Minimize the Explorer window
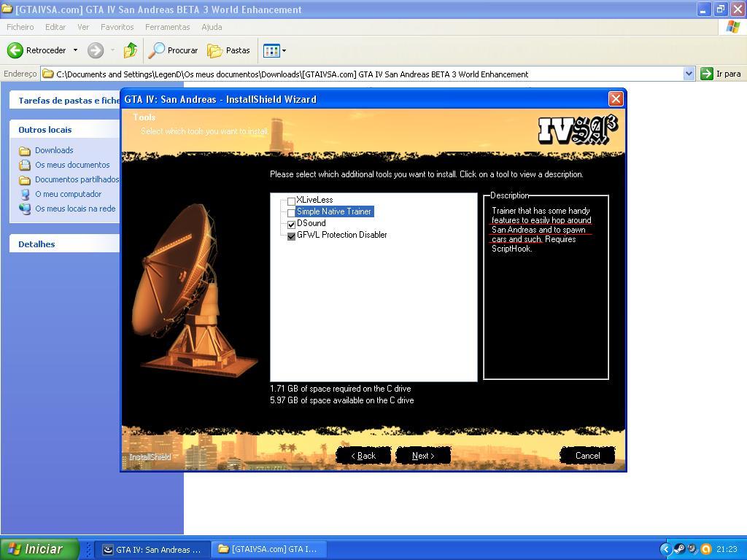747x560 pixels. tap(704, 9)
